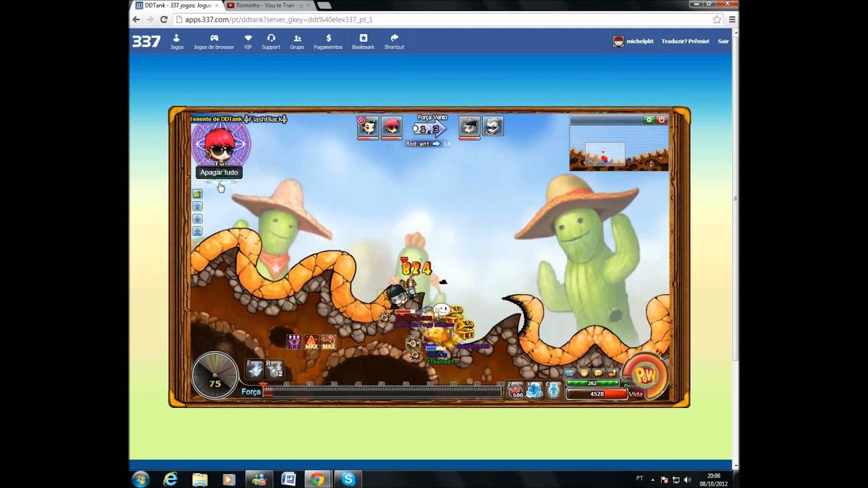Select the white-haired enemy portrait at top
Viewport: 868px width, 488px height.
[493, 127]
